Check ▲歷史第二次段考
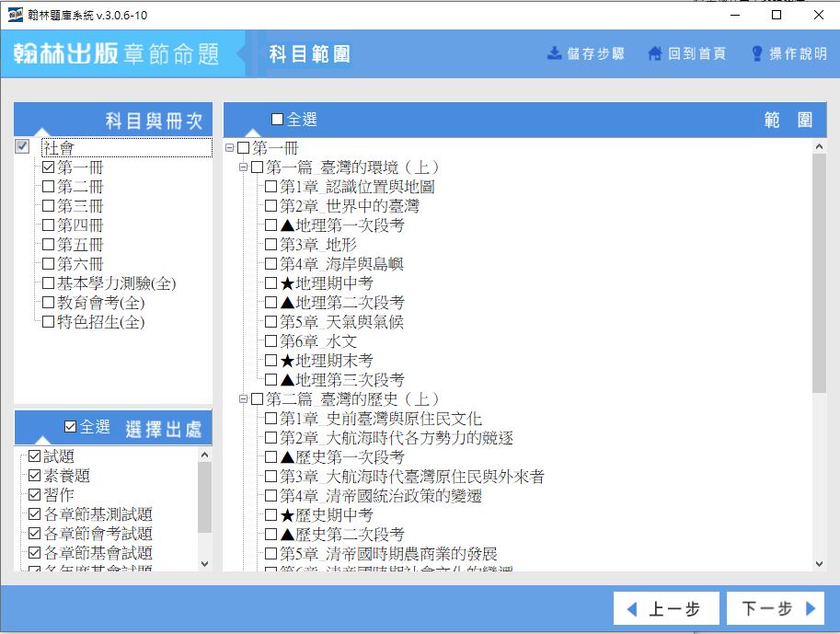 coord(271,534)
